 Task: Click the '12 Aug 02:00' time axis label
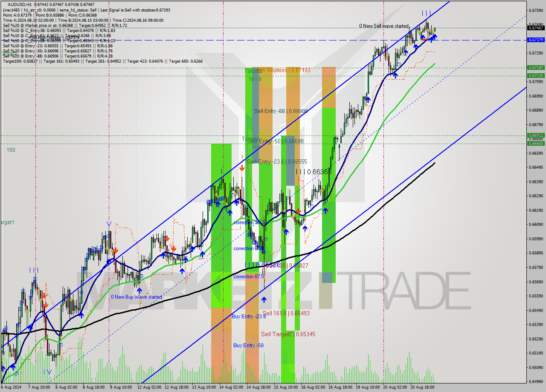(149, 388)
